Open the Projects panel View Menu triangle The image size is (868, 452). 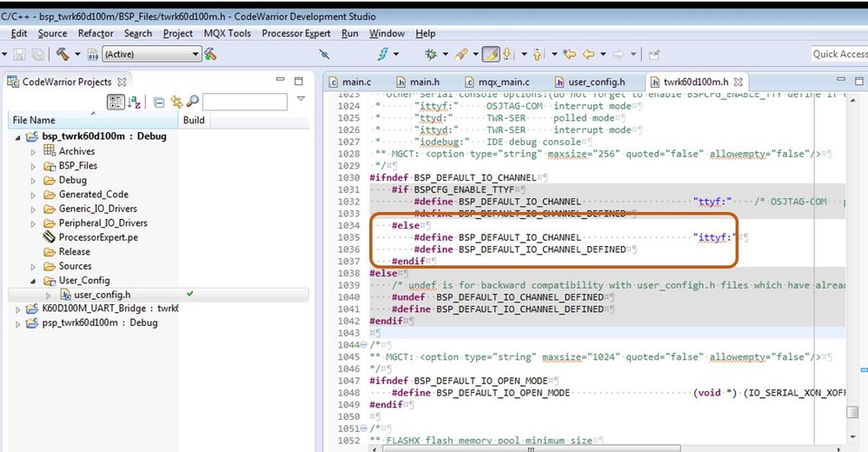tap(301, 98)
